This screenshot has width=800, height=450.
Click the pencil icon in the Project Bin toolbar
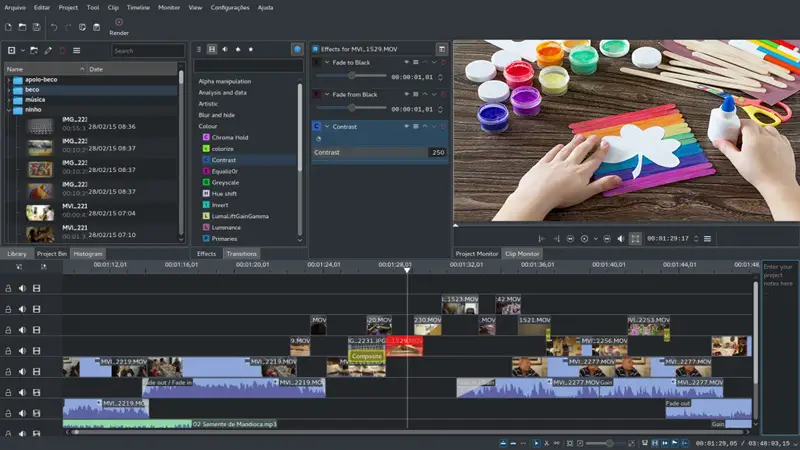tap(48, 50)
